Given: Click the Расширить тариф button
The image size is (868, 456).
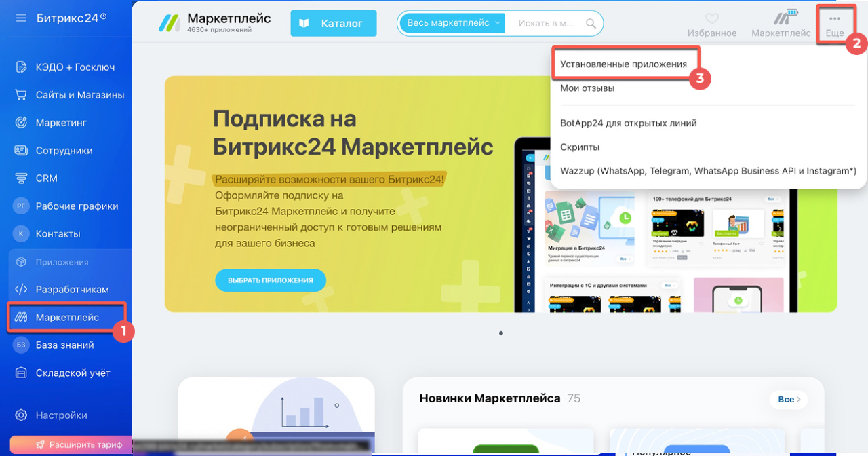Looking at the screenshot, I should (71, 445).
